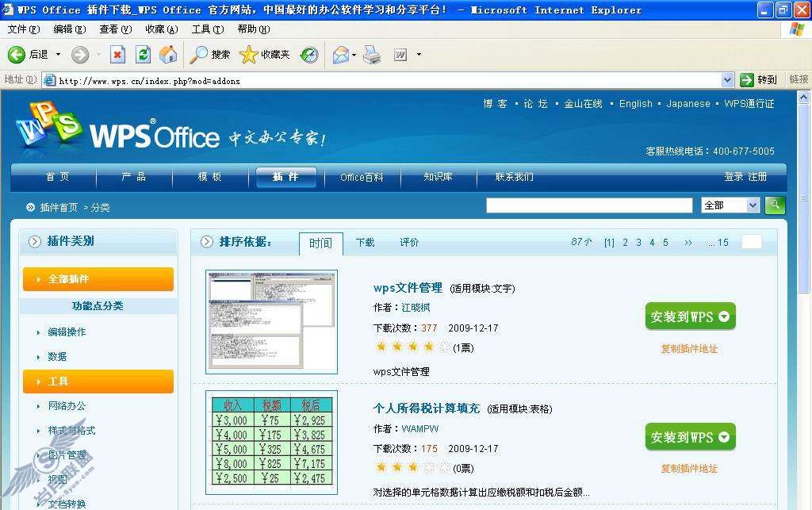Open the 帮助(H) menu
The height and width of the screenshot is (510, 812).
tap(254, 29)
